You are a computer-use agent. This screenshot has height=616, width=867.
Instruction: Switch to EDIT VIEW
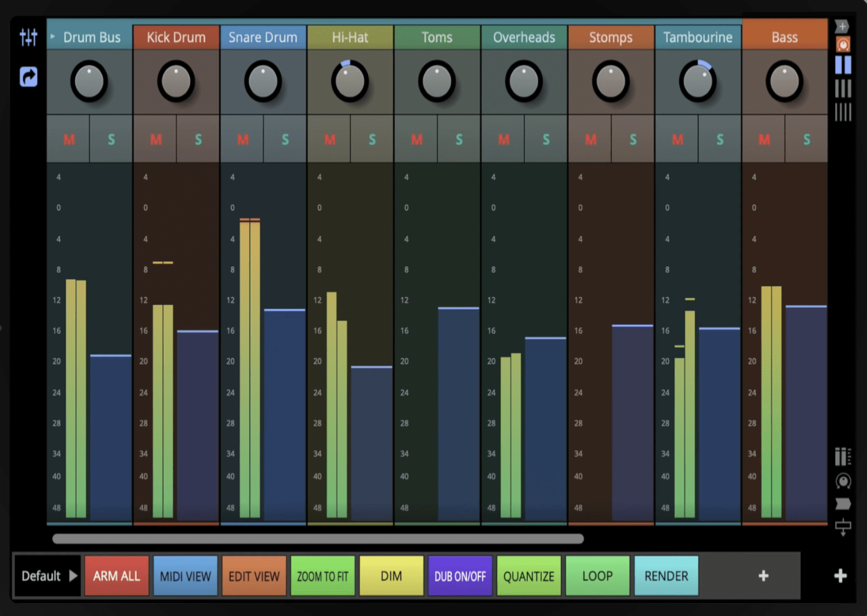point(254,576)
